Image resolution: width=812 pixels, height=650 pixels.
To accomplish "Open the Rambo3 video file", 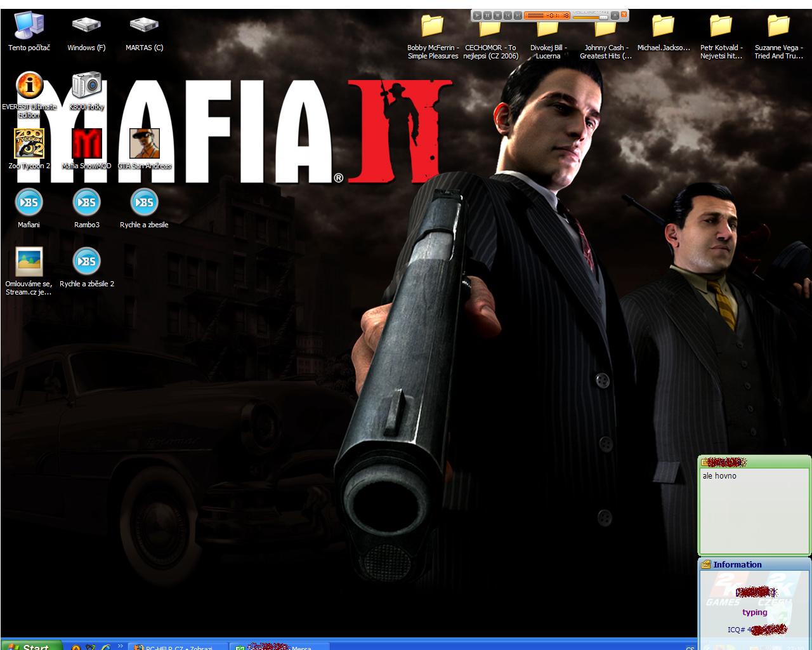I will [86, 208].
